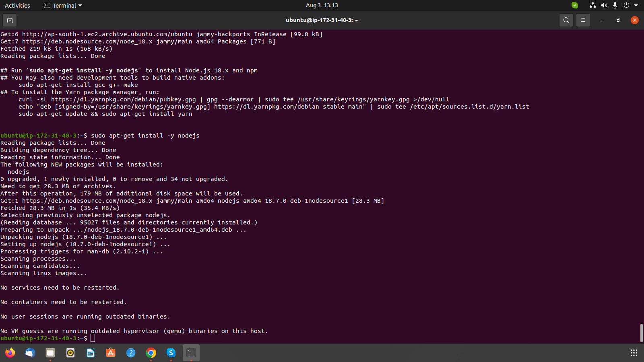Click Activities in the top bar
The image size is (644, 362).
pyautogui.click(x=17, y=5)
